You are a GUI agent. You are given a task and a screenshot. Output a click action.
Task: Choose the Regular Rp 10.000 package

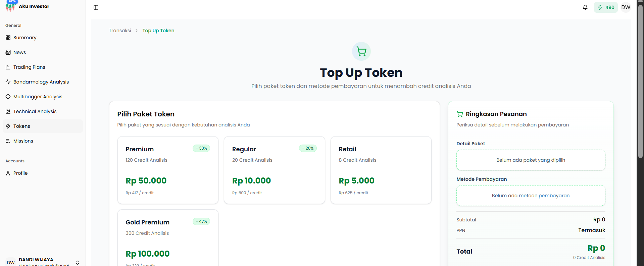(274, 170)
